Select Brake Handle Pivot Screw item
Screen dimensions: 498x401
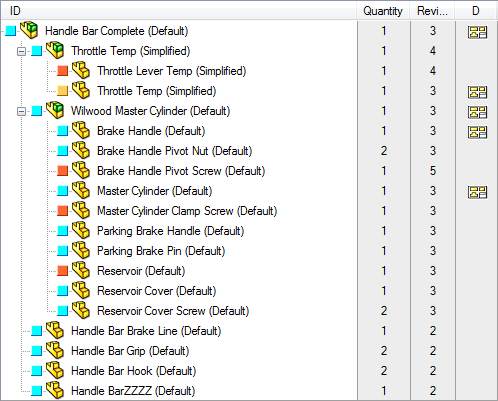(181, 171)
